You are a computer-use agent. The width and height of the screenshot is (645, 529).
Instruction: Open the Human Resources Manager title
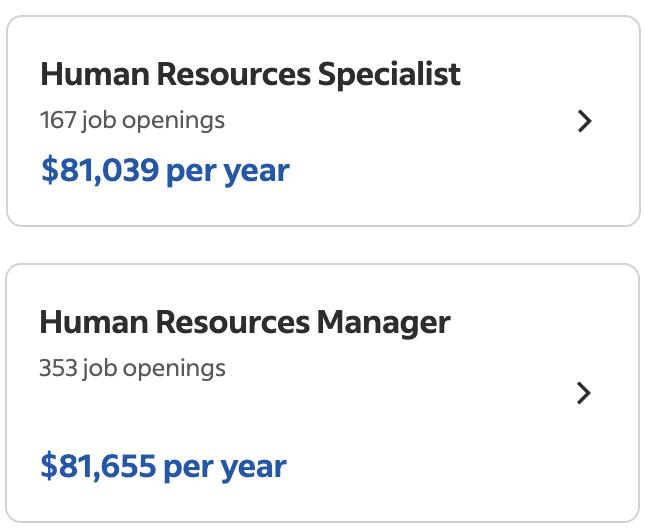(x=245, y=322)
